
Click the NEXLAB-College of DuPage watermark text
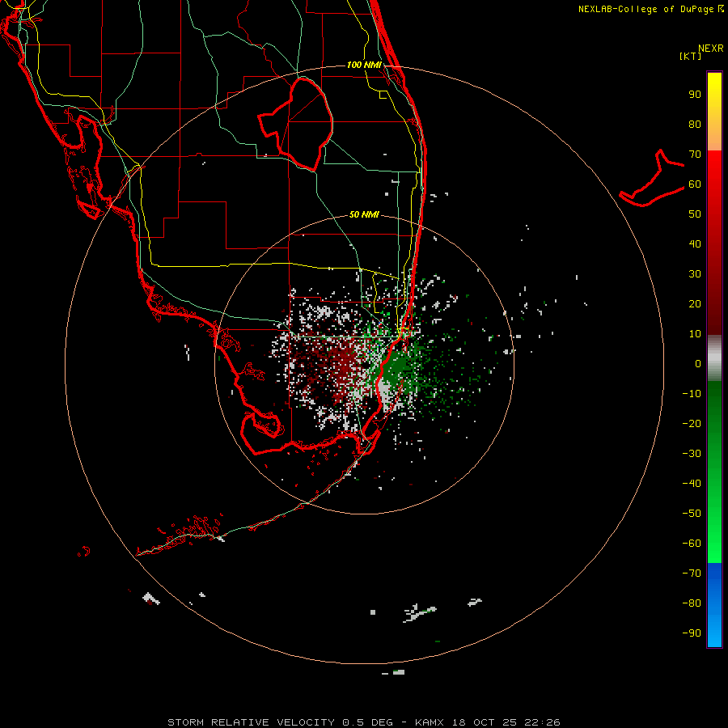tap(651, 9)
